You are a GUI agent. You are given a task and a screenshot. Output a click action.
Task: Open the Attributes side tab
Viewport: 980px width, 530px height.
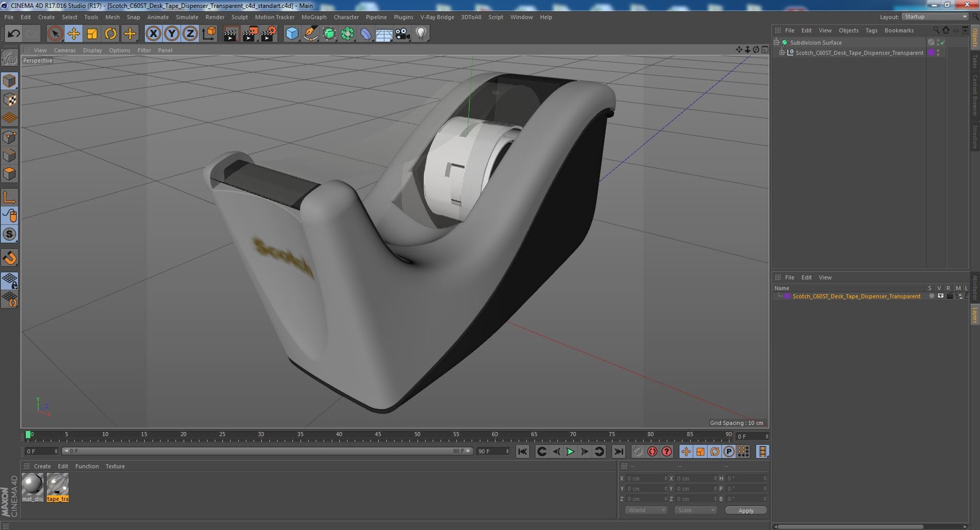(x=974, y=287)
